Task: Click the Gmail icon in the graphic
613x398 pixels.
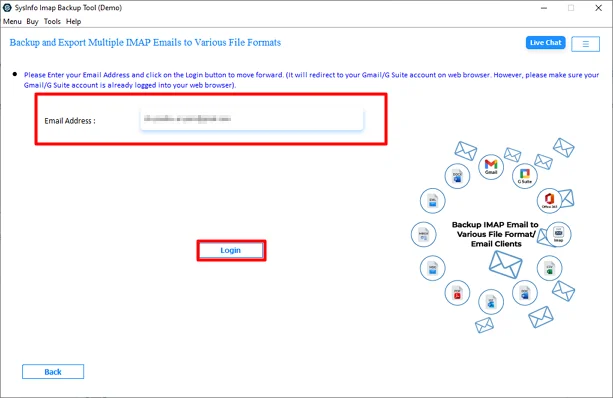Action: [491, 167]
